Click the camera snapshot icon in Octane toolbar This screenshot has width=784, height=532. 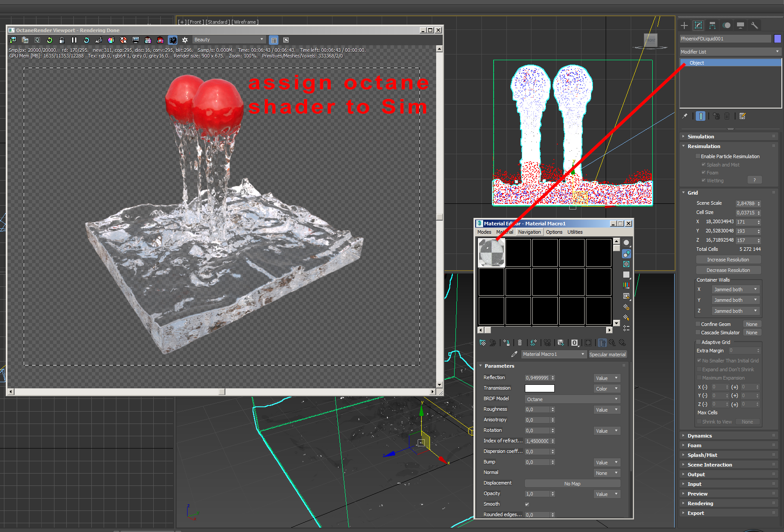coord(173,40)
